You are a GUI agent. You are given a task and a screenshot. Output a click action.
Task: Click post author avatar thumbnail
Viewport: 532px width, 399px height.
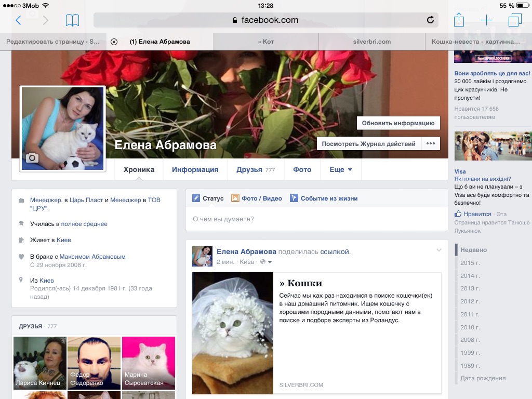[x=202, y=257]
